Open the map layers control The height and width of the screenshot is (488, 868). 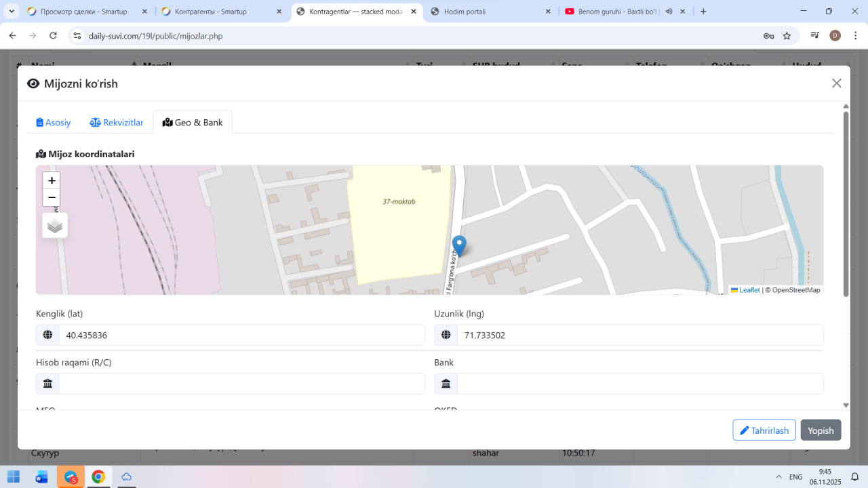55,226
